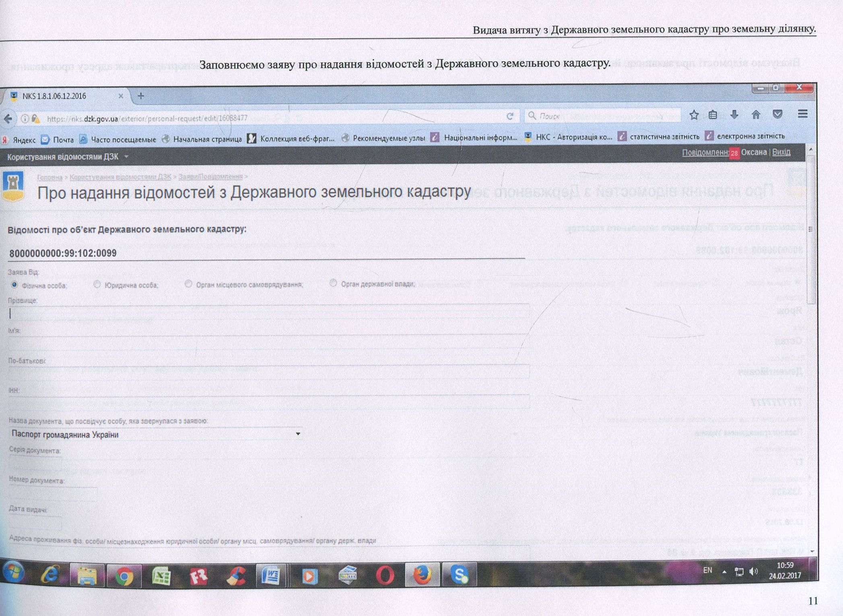
Task: Open Skype from the taskbar
Action: (x=460, y=574)
